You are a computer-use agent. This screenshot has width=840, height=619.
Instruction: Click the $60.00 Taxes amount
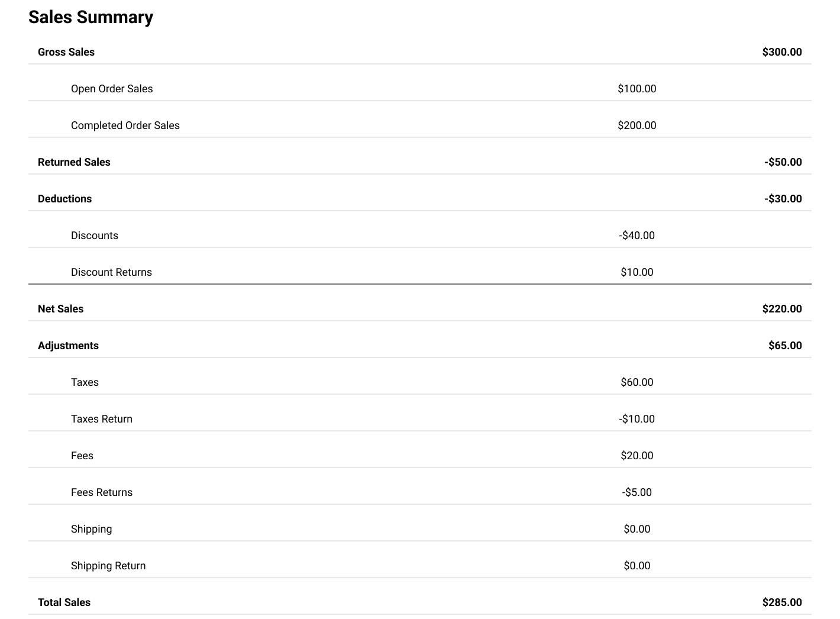point(637,382)
